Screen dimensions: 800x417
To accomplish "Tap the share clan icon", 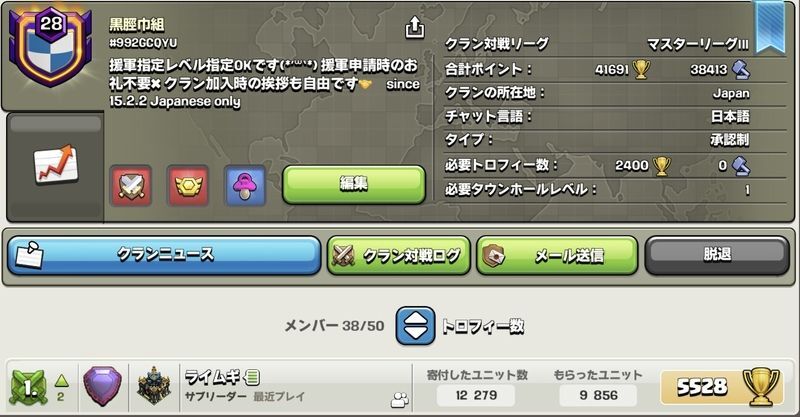I will coord(414,28).
